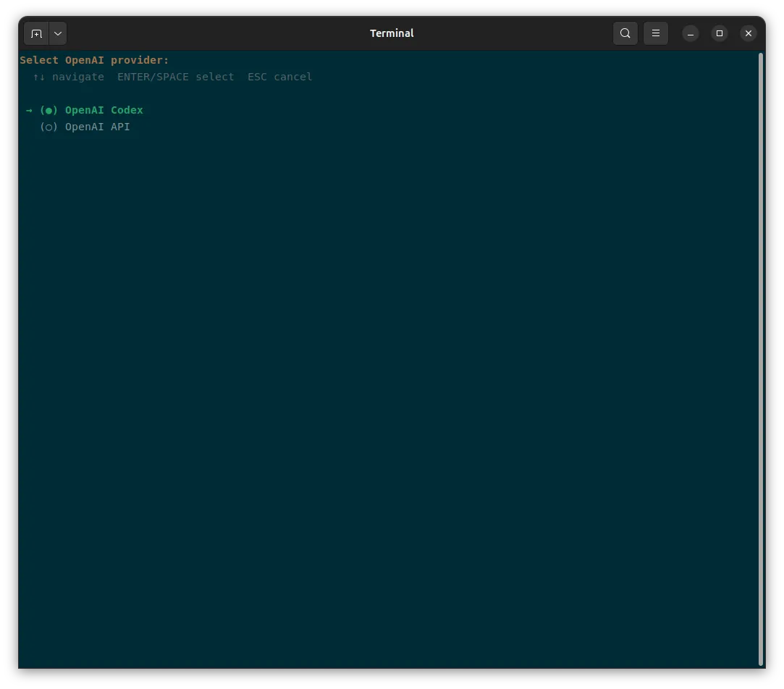The height and width of the screenshot is (689, 784).
Task: Click the 'ESC cancel' hint text
Action: pyautogui.click(x=280, y=77)
